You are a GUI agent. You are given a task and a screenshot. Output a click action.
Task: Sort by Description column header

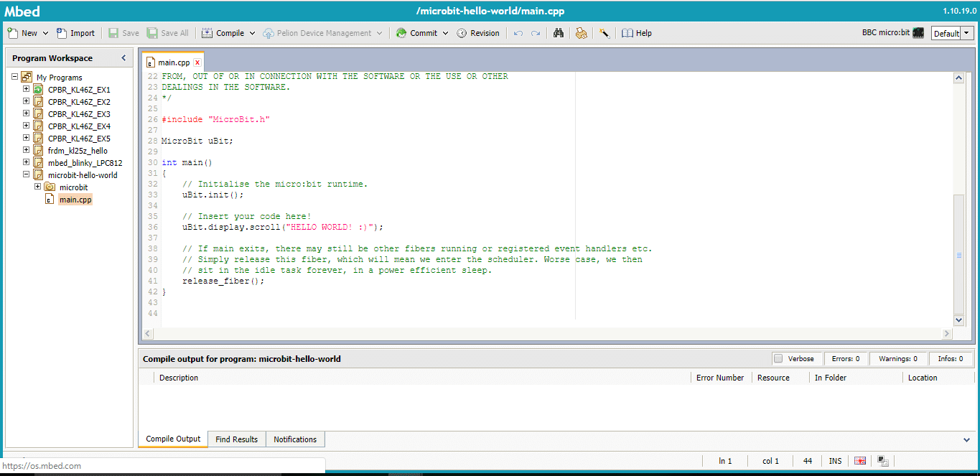(424, 378)
